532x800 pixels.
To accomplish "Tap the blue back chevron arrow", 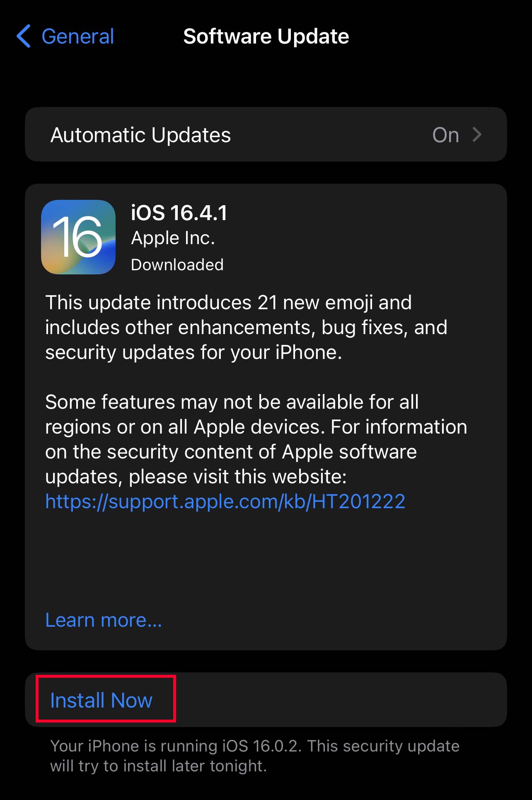I will coord(24,36).
